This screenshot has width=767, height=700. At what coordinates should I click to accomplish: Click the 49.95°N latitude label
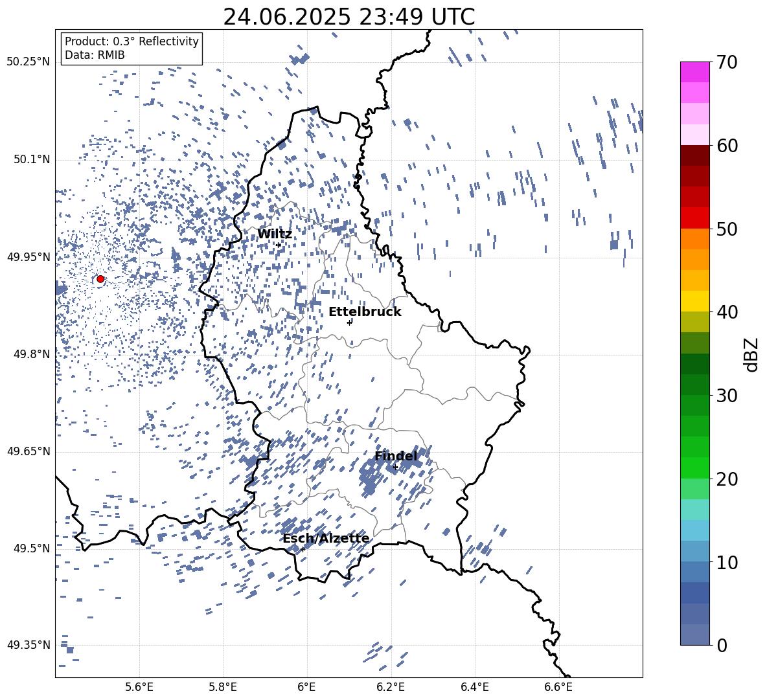coord(29,257)
